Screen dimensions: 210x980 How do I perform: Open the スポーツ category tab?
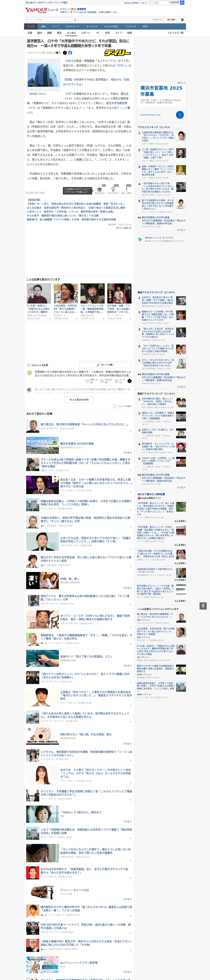[86, 33]
